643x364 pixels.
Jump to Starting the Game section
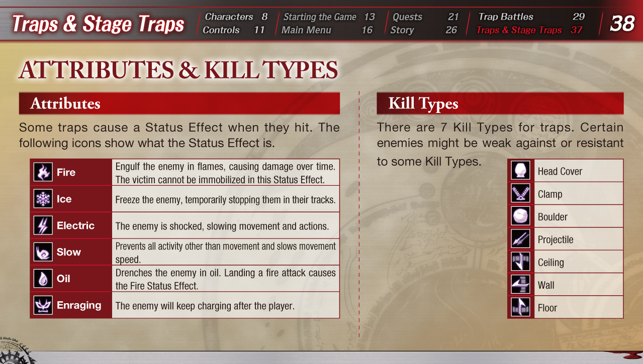329,17
